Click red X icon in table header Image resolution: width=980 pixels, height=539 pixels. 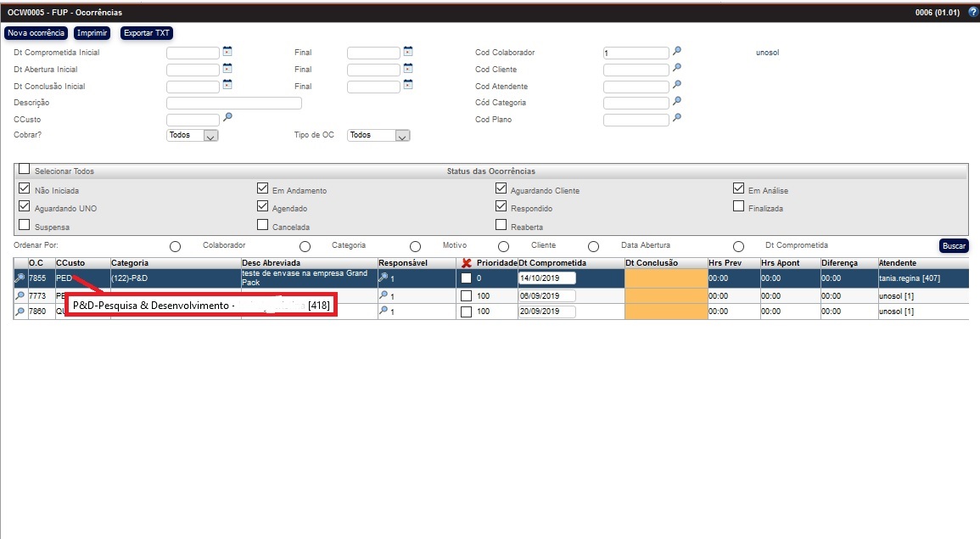[x=466, y=263]
